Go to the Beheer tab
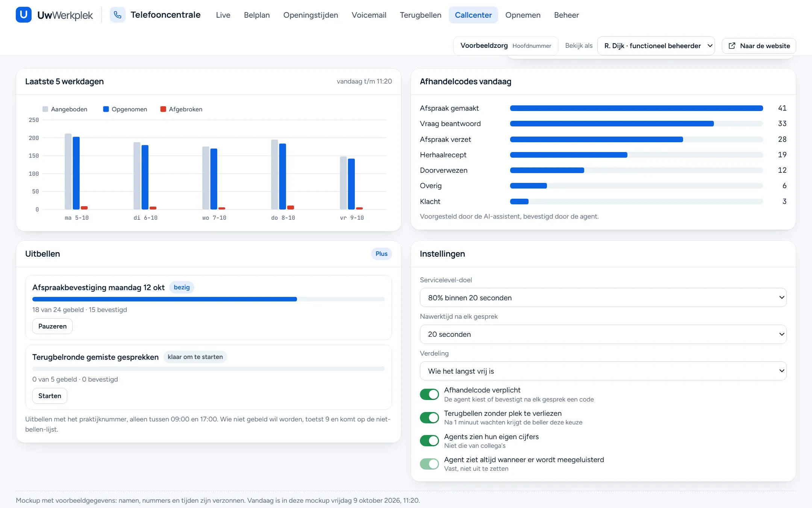The height and width of the screenshot is (508, 812). click(566, 15)
